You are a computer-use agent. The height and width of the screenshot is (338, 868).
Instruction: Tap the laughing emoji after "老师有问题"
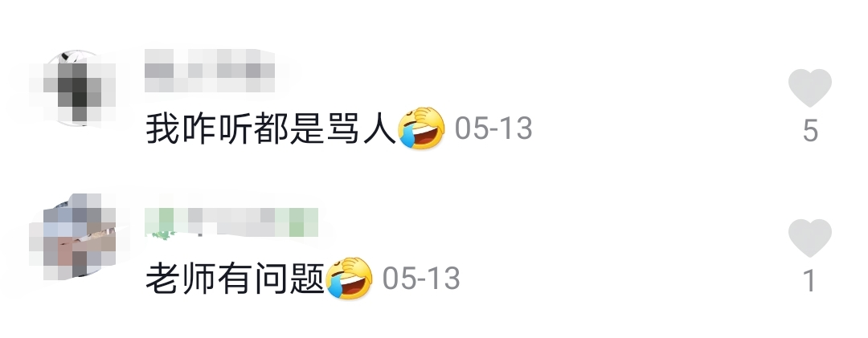click(x=350, y=279)
